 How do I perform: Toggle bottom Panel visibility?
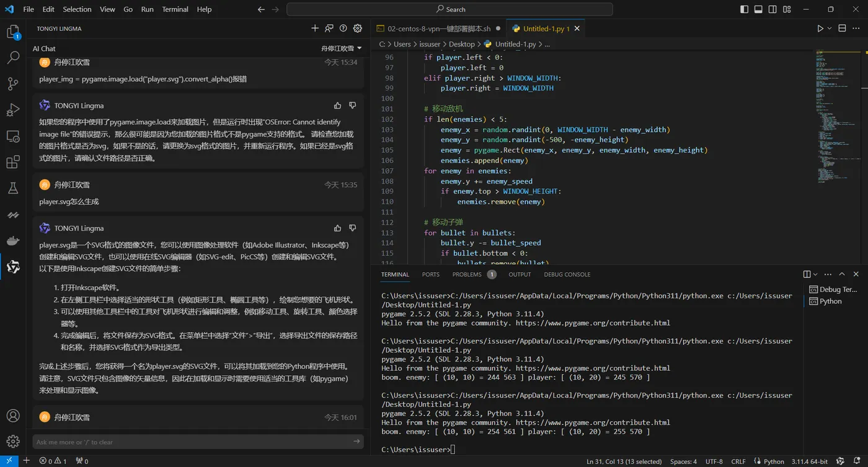758,9
